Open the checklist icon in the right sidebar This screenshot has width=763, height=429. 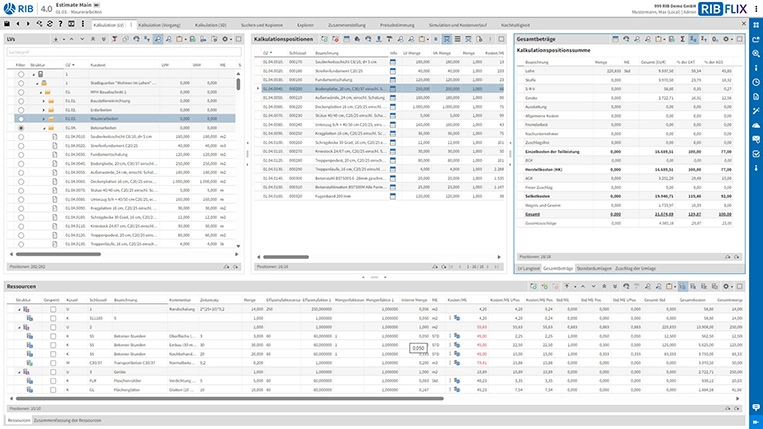click(756, 154)
